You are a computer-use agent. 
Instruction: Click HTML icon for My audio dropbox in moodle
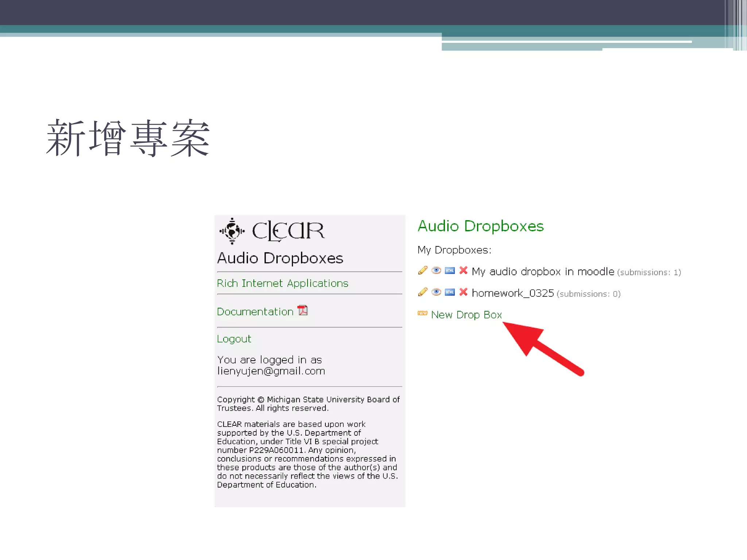(450, 271)
